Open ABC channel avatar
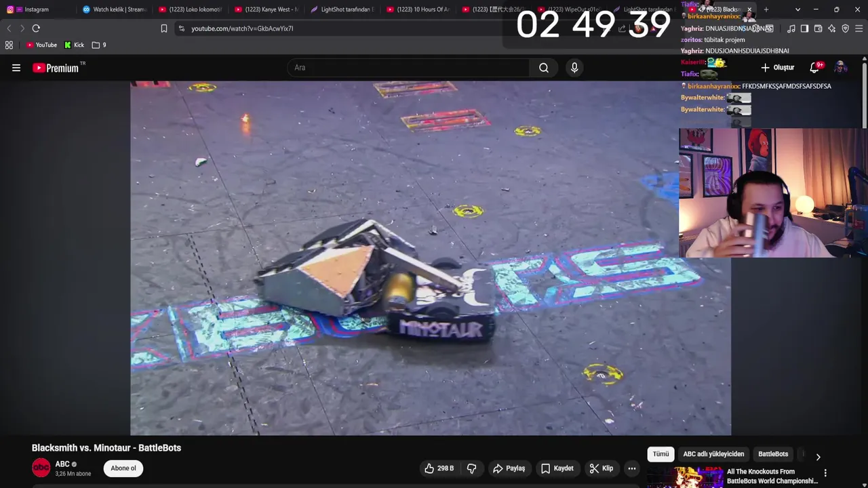This screenshot has width=868, height=488. [x=41, y=468]
